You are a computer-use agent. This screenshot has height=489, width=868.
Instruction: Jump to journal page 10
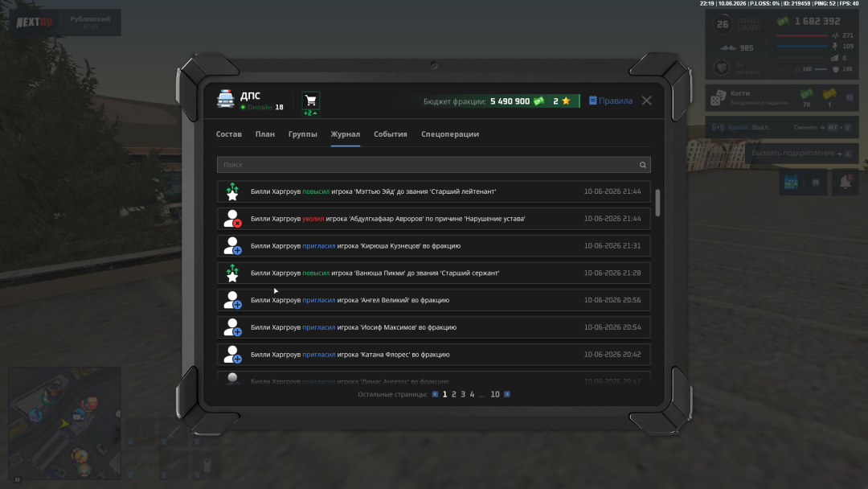[495, 394]
